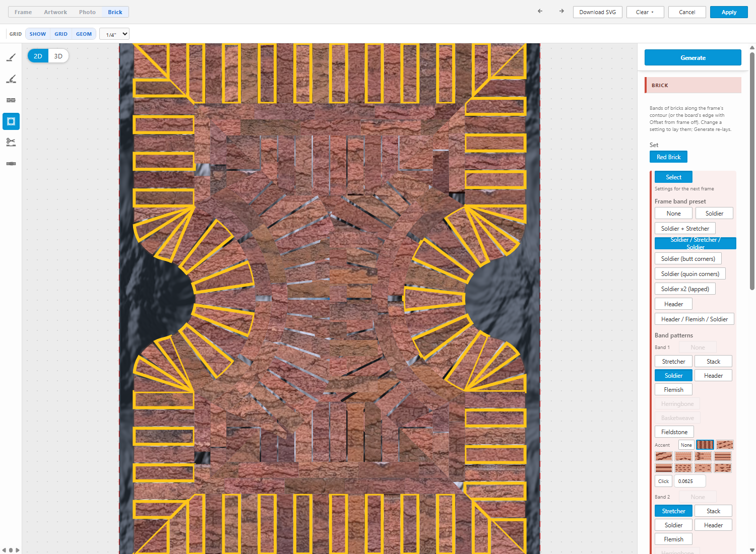The height and width of the screenshot is (554, 756).
Task: Click the Download SVG button
Action: (598, 12)
